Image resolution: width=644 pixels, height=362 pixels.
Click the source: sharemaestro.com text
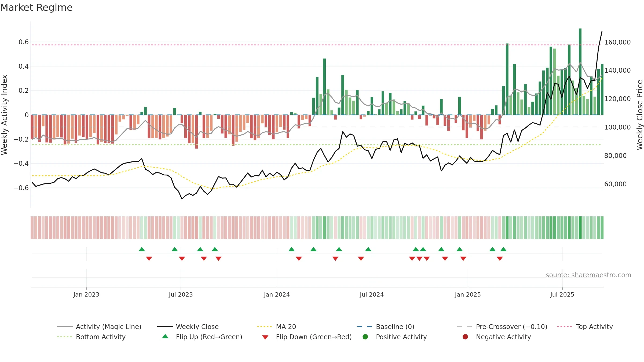(588, 275)
